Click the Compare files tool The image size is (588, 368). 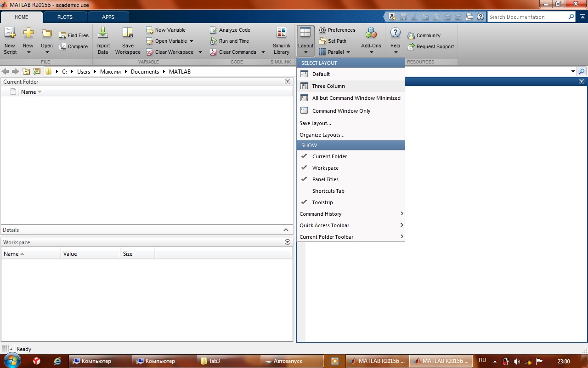[x=73, y=46]
